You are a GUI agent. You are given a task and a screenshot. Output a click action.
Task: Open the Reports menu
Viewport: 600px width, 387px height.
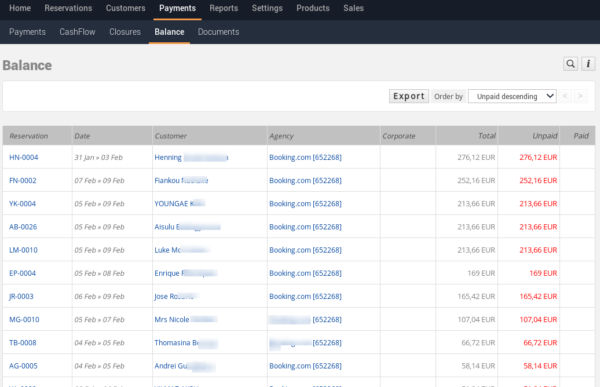(x=224, y=8)
